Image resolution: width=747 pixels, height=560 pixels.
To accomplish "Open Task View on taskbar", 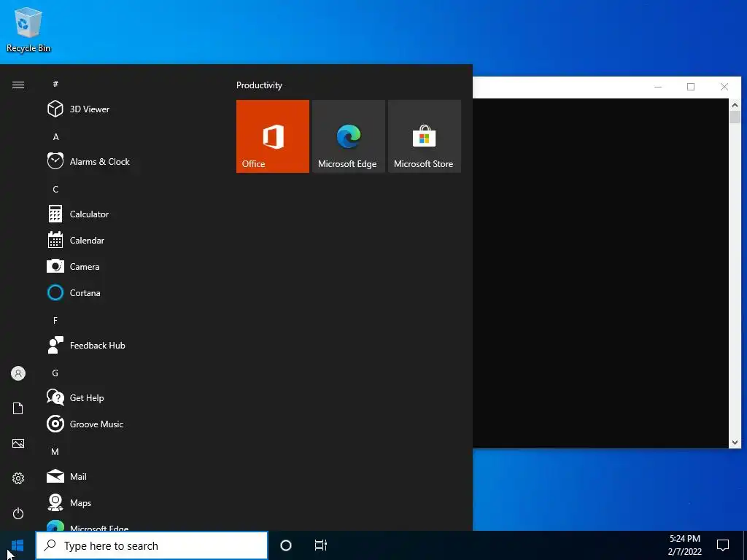I will (321, 545).
